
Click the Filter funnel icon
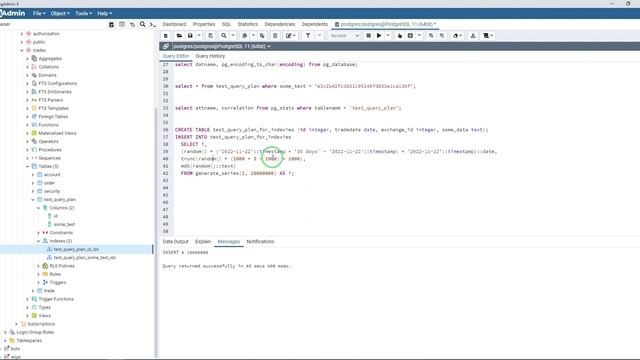tap(308, 36)
